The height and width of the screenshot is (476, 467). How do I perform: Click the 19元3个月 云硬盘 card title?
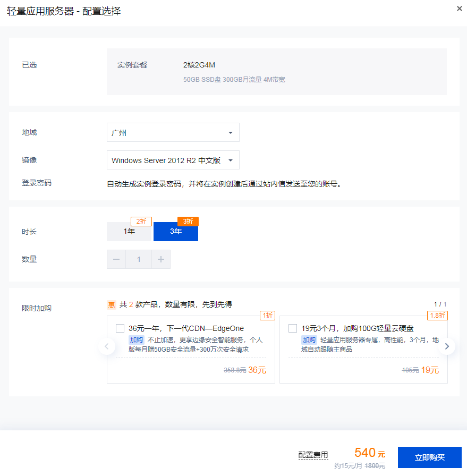click(x=358, y=328)
